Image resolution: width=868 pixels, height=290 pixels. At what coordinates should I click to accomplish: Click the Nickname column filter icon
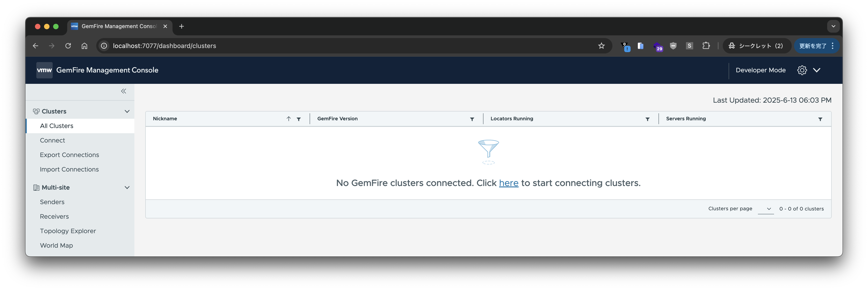[298, 119]
